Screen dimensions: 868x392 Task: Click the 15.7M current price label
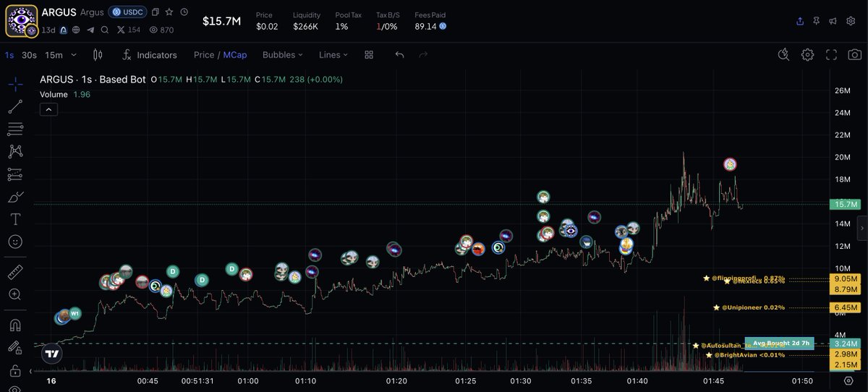coord(845,205)
